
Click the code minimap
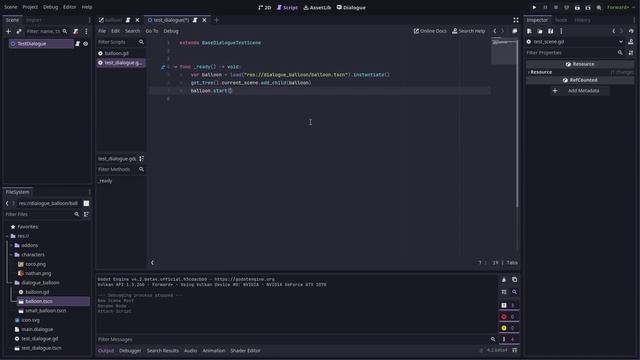click(503, 51)
